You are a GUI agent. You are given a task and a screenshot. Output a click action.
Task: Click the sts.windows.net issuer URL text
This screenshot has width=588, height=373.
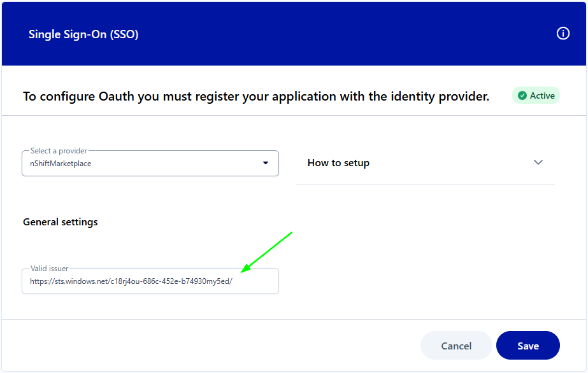click(x=131, y=281)
